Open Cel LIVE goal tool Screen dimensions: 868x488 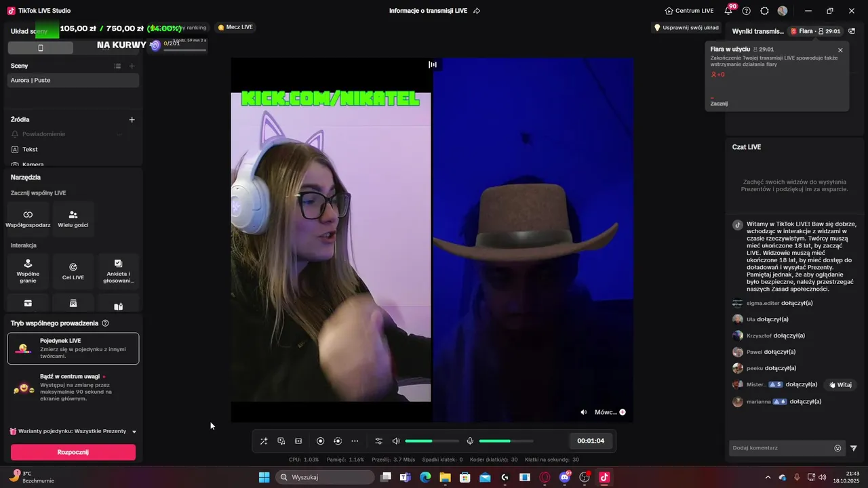pyautogui.click(x=73, y=271)
